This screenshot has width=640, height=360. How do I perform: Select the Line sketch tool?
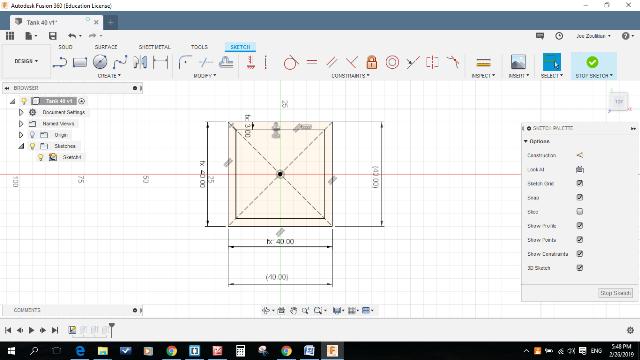tap(60, 62)
